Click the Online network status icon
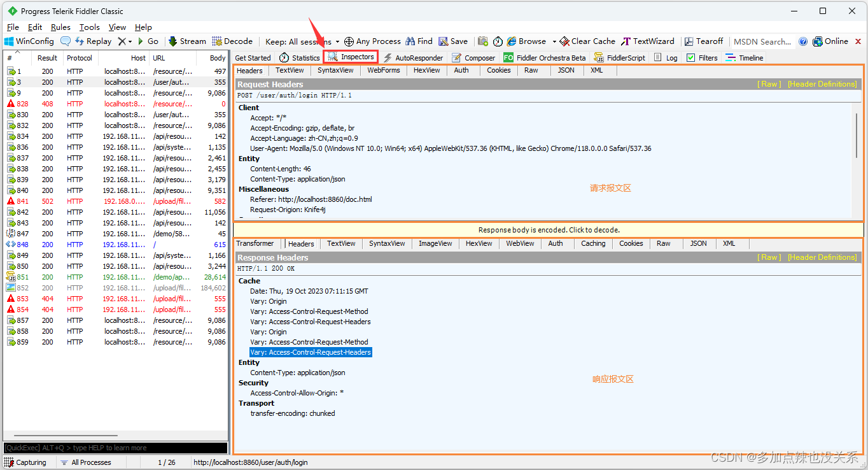 [x=830, y=41]
